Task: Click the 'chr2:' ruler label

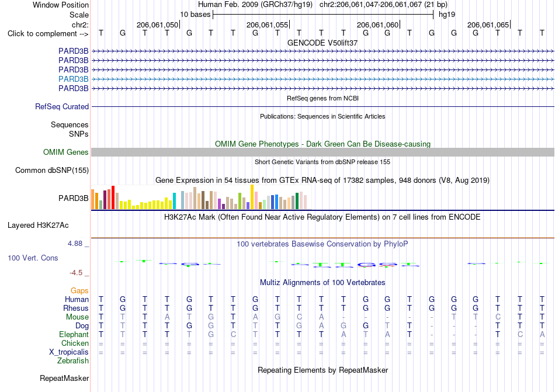Action: click(80, 25)
